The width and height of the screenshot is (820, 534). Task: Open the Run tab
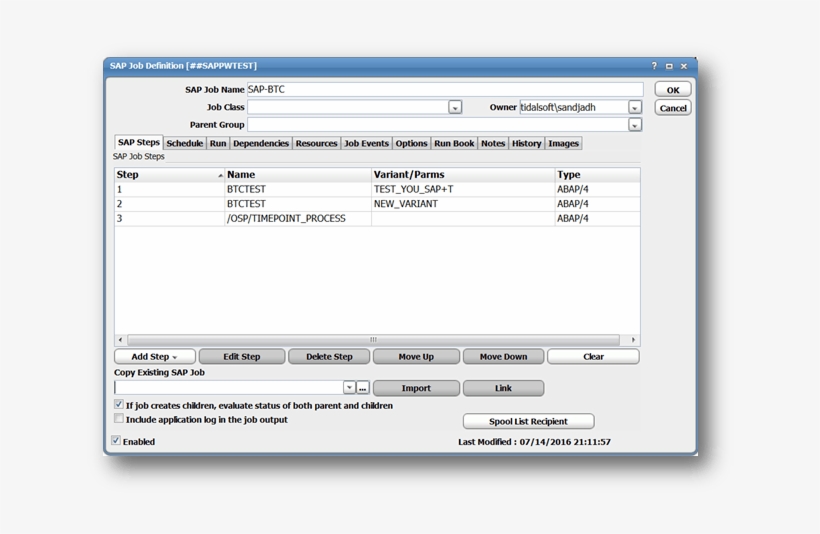pyautogui.click(x=218, y=143)
